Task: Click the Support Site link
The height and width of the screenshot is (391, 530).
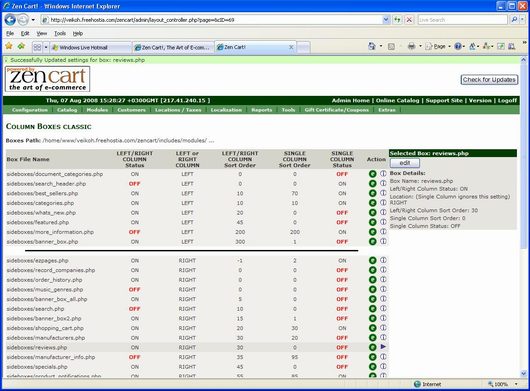Action: (444, 100)
